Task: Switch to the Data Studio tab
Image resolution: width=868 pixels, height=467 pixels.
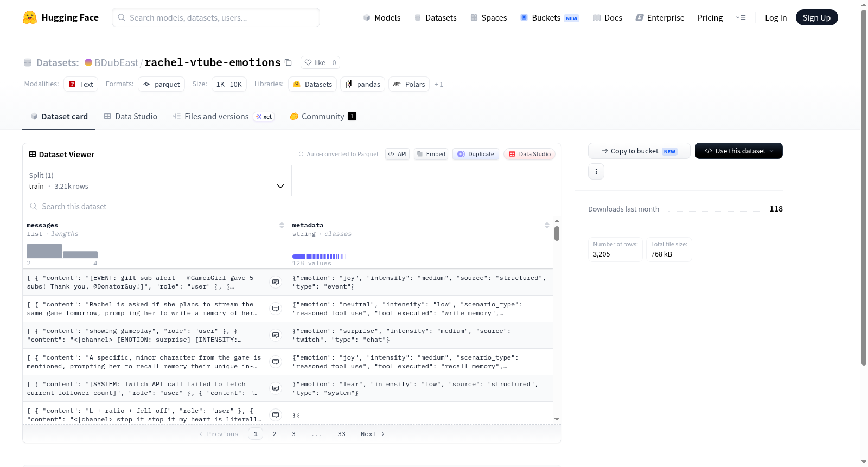Action: point(131,116)
